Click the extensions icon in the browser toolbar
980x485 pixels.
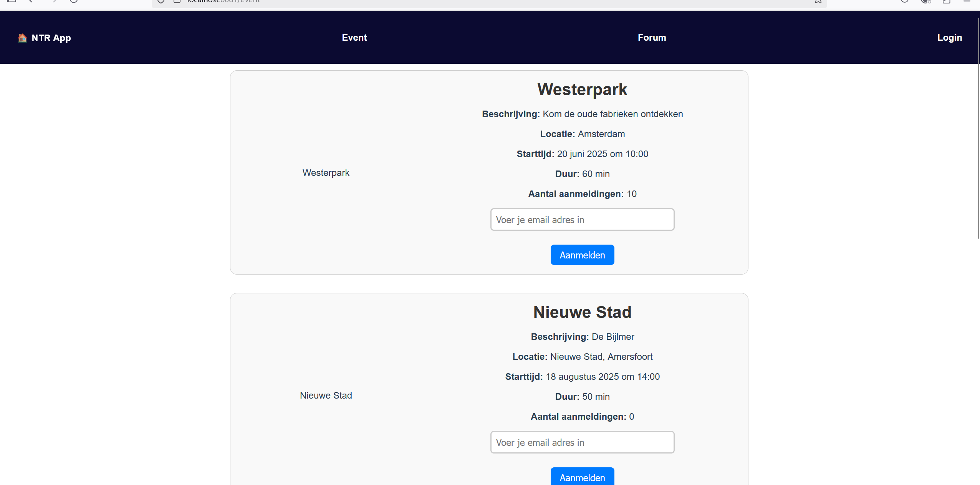[x=946, y=2]
